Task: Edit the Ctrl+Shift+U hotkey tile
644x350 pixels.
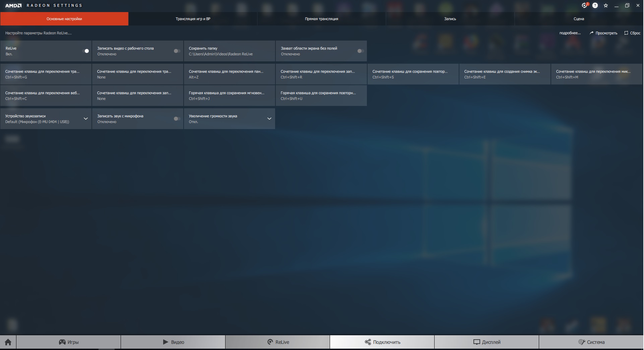Action: tap(321, 96)
